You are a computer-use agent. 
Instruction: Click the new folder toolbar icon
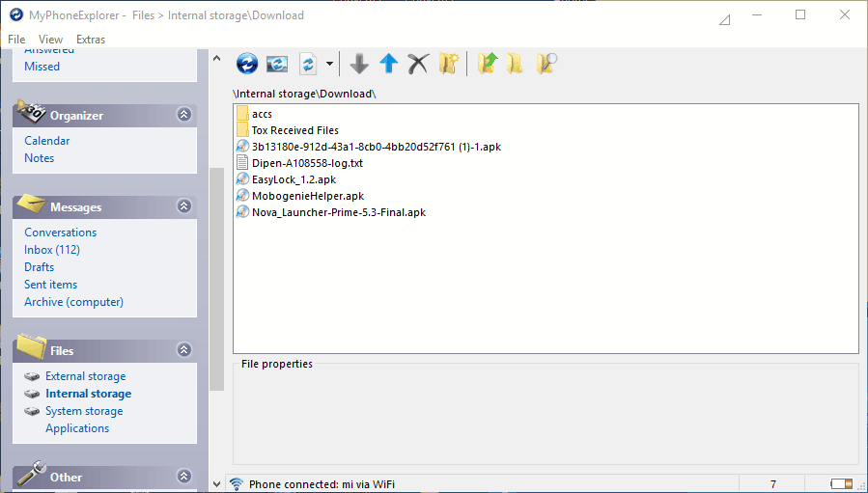point(450,64)
